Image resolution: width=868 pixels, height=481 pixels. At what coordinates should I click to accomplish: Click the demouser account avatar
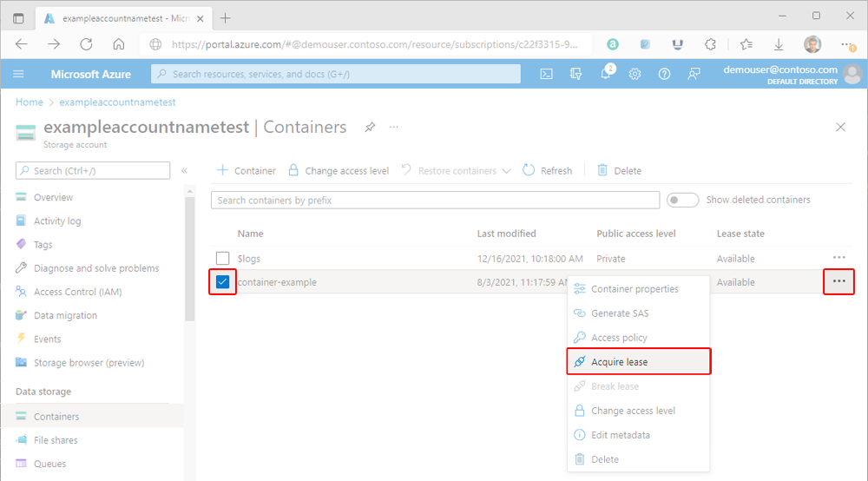(x=852, y=74)
